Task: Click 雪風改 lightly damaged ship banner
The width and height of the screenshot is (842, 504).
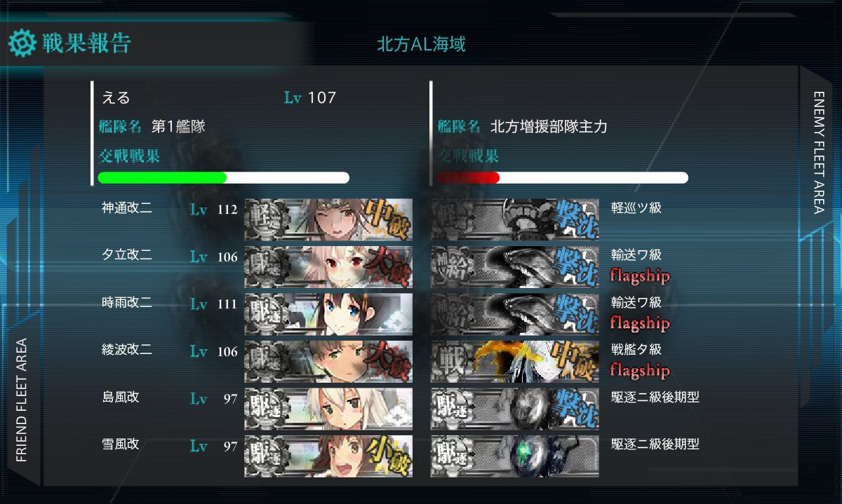Action: (x=328, y=456)
